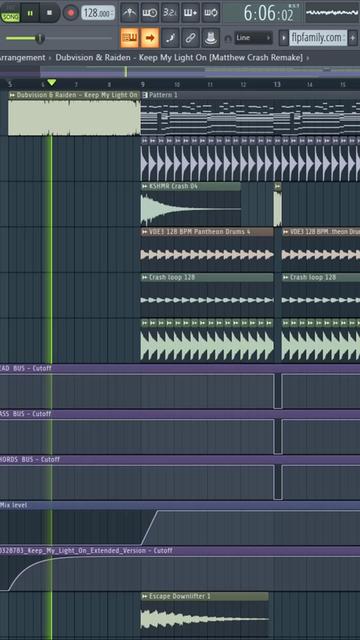Enable step editing mode icon

coord(170,38)
